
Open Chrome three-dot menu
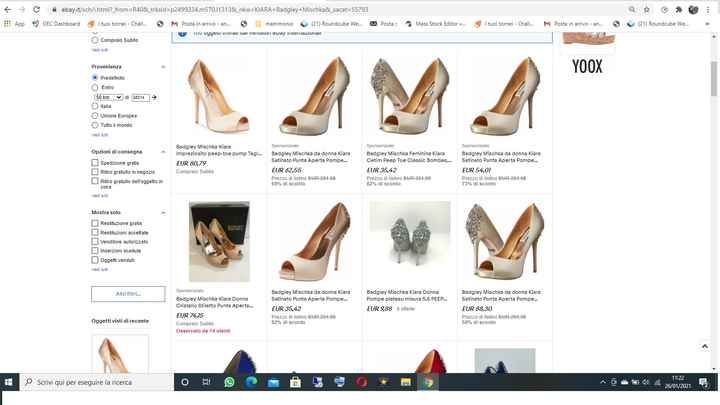click(708, 9)
